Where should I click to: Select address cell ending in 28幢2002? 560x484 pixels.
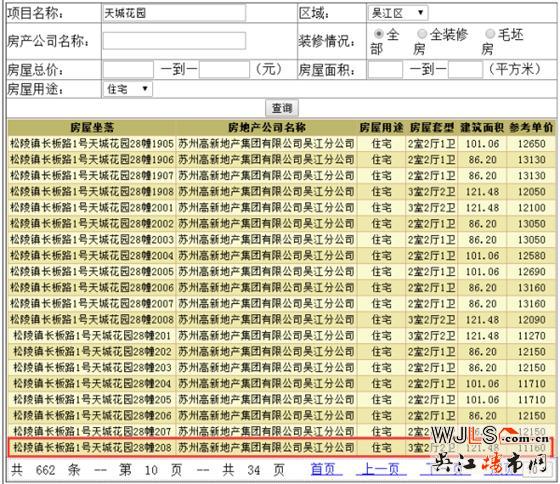(x=92, y=224)
